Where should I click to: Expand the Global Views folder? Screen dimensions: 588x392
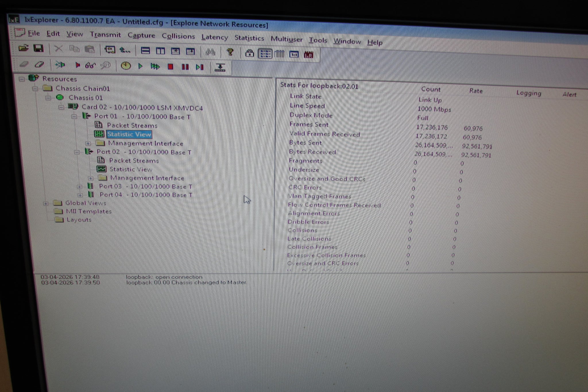[x=45, y=204]
